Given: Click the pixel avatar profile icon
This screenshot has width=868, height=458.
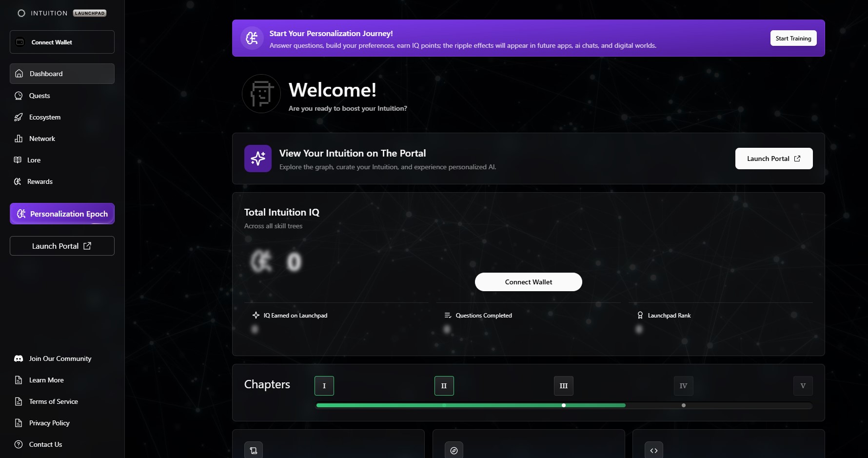Looking at the screenshot, I should coord(261,94).
